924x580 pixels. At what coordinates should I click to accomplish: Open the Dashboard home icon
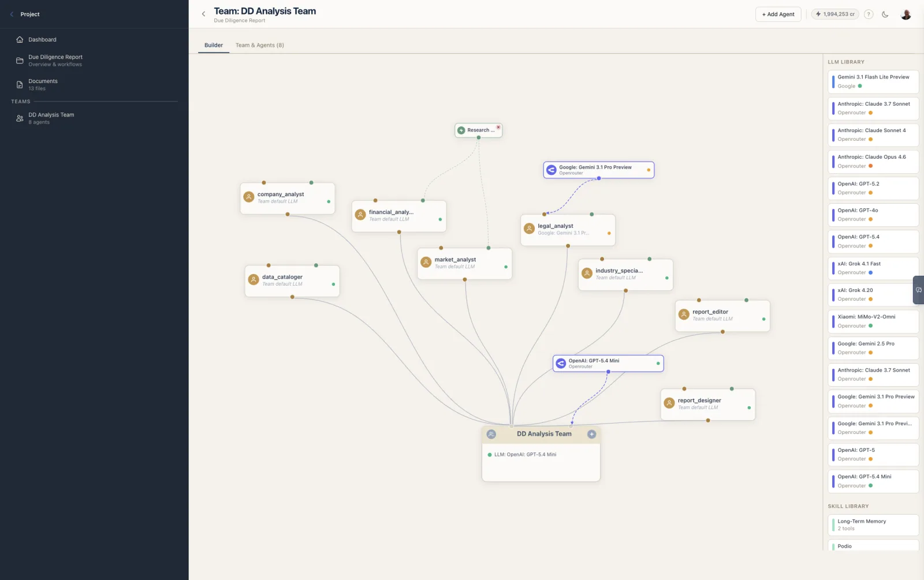pyautogui.click(x=20, y=40)
